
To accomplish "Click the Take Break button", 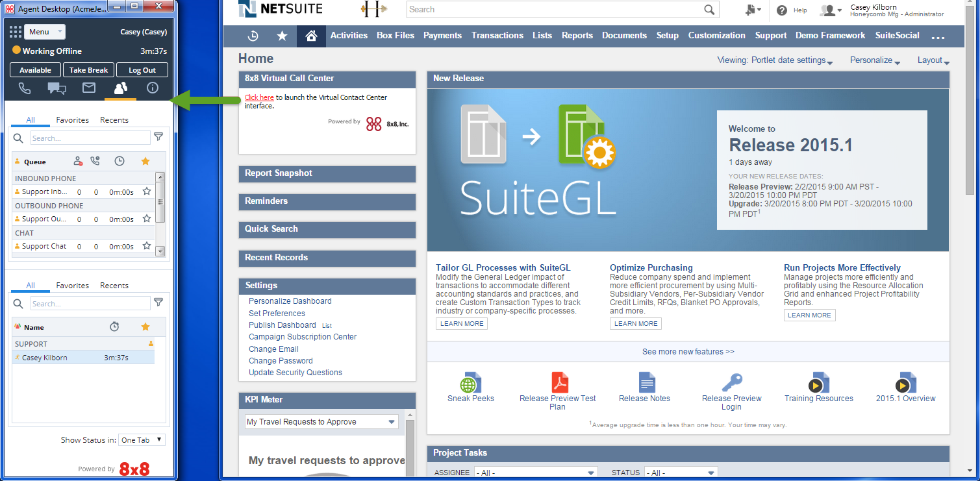I will click(x=89, y=70).
